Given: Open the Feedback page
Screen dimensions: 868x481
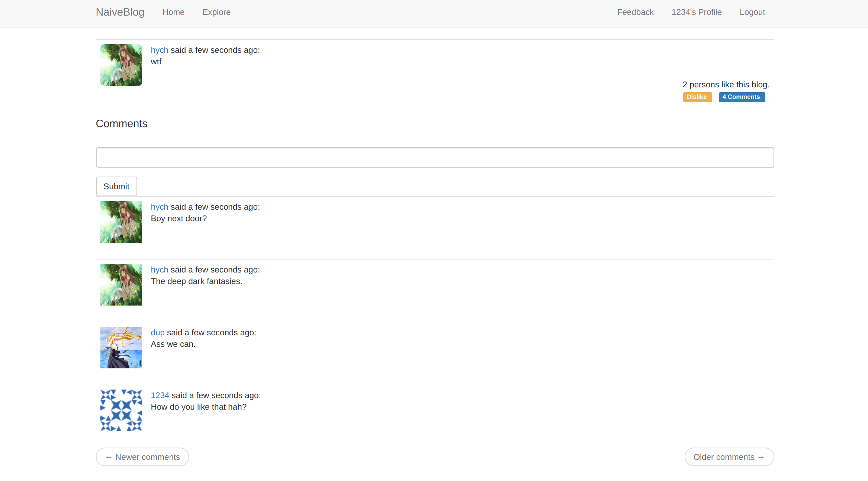Looking at the screenshot, I should click(x=635, y=12).
